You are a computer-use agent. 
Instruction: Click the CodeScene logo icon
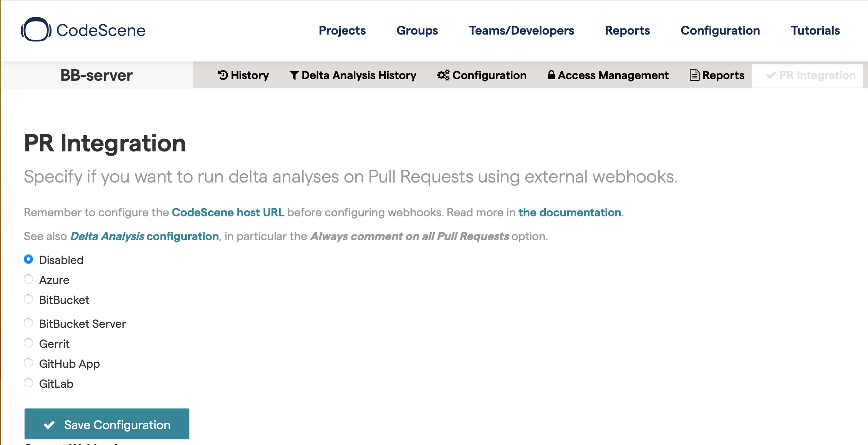36,30
